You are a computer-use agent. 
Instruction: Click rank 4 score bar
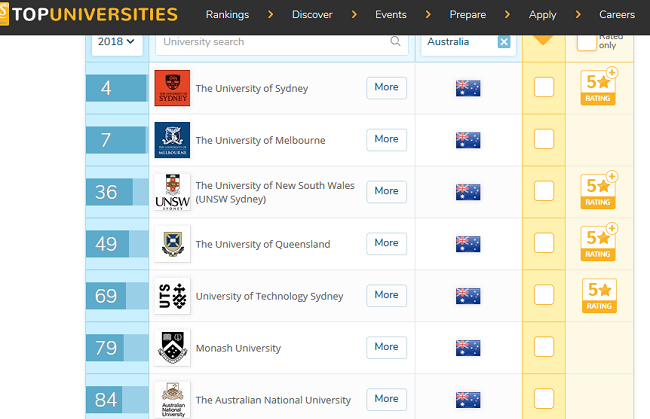click(x=116, y=88)
